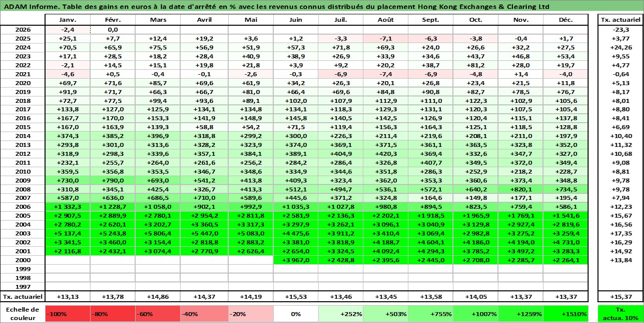Click the +790,0 cell for Févr. 2009
Screen dimensions: 644x323
click(x=112, y=181)
